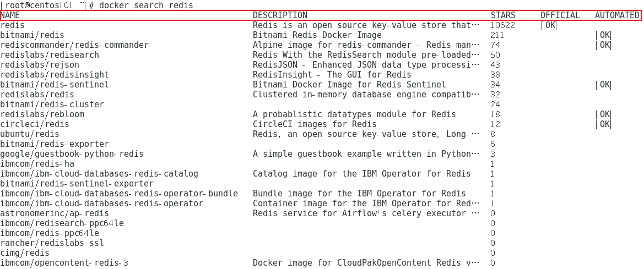
Task: Click the docker search redis command text
Action: 146,6
